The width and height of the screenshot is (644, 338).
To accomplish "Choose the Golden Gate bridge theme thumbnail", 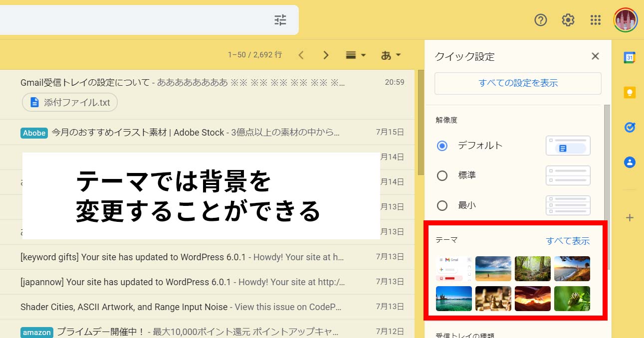I will pyautogui.click(x=572, y=269).
